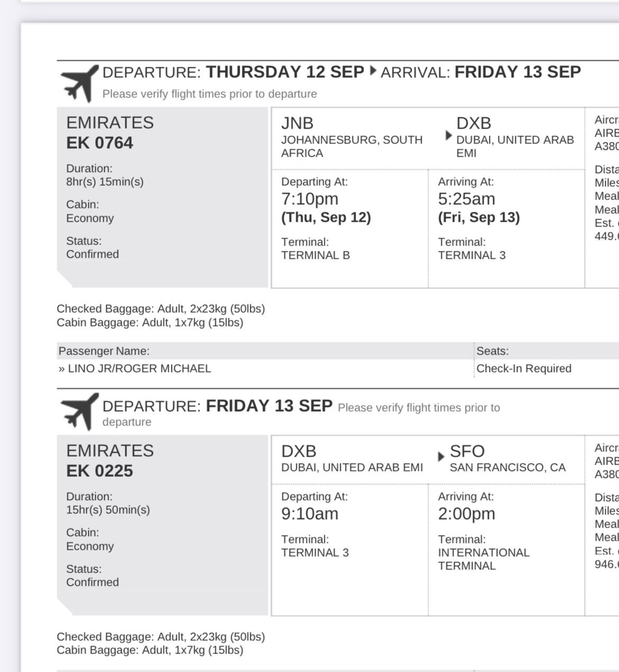Click the INTERNATIONAL TERMINAL arrival text

tap(484, 559)
